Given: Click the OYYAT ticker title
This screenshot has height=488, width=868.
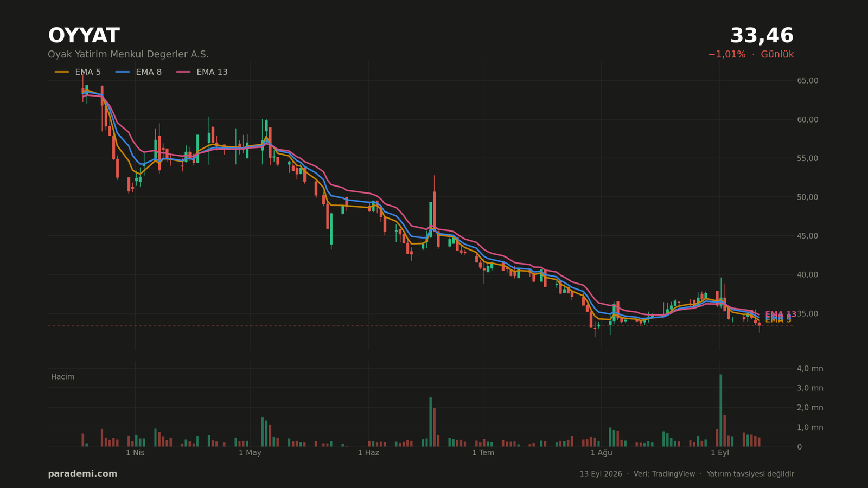Looking at the screenshot, I should (x=84, y=36).
